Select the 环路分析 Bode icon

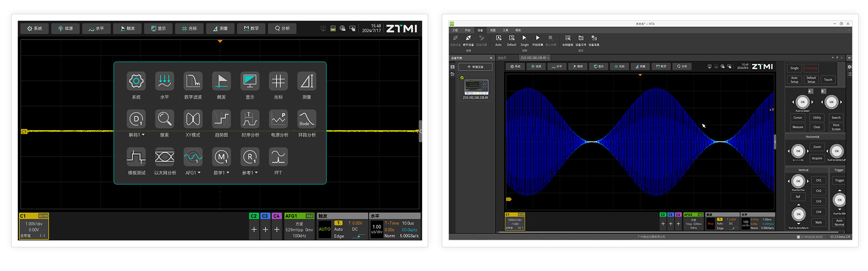click(306, 119)
